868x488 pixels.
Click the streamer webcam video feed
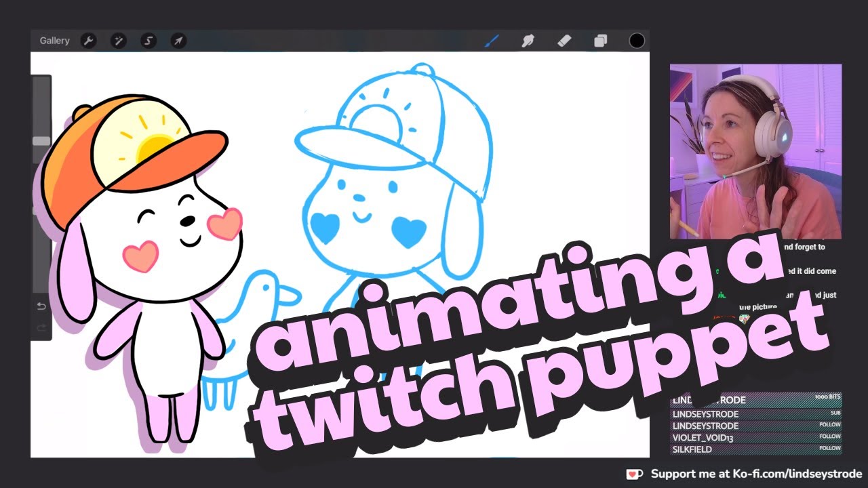pos(755,151)
